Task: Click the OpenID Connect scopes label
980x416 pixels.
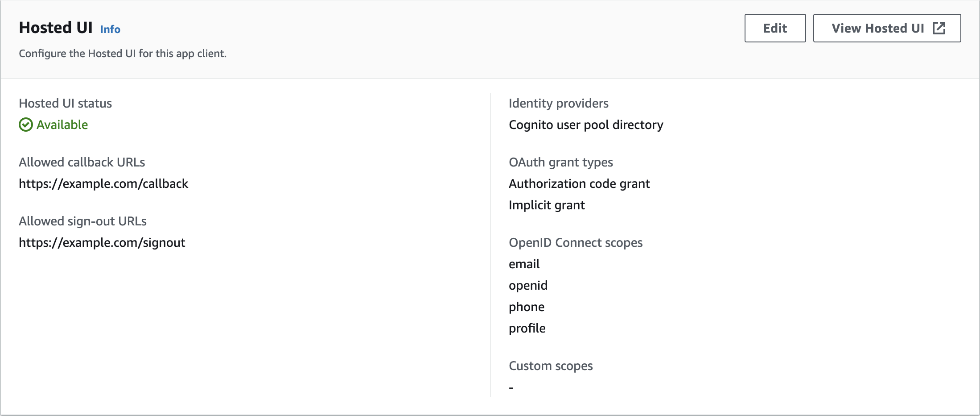Action: click(x=576, y=242)
